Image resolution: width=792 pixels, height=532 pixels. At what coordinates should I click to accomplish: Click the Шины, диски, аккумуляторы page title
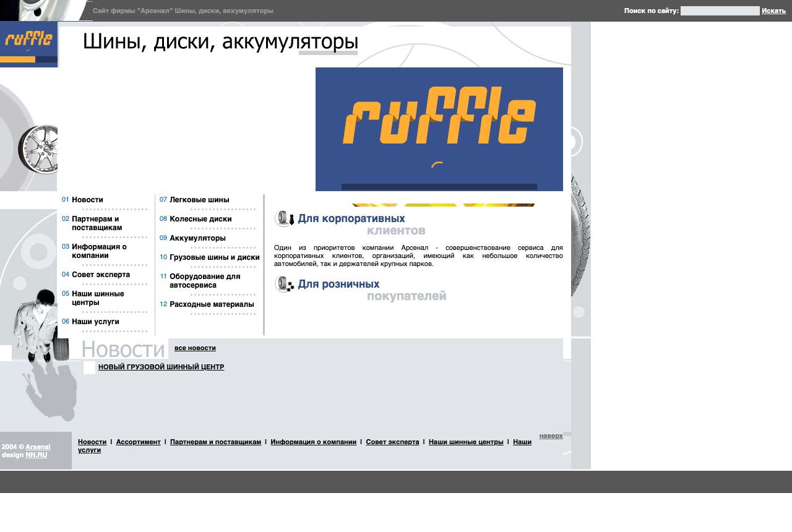220,41
